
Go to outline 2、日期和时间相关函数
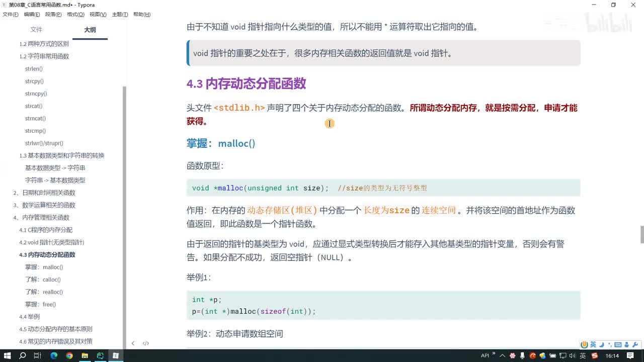tap(44, 193)
